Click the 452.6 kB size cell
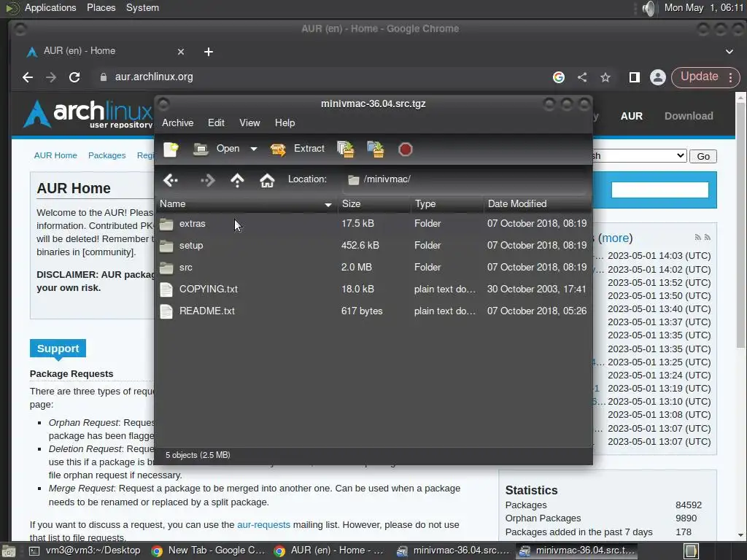This screenshot has height=560, width=747. coord(360,245)
